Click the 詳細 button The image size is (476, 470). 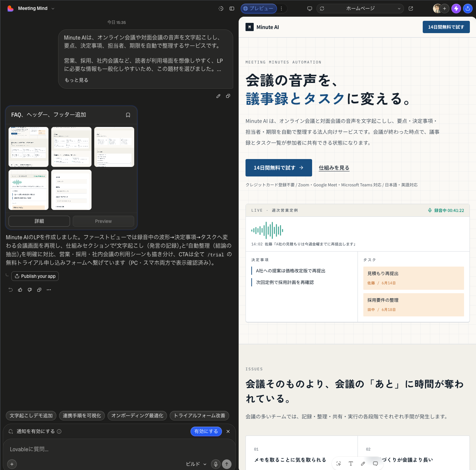[39, 221]
